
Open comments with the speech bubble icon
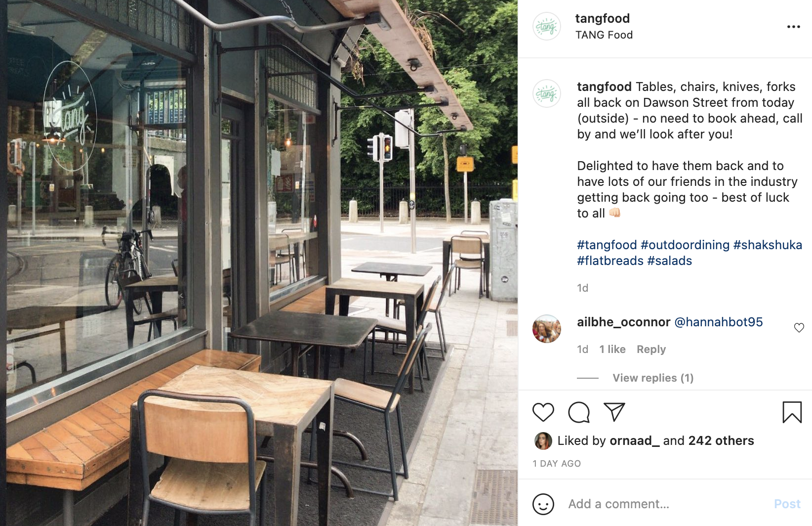(579, 412)
